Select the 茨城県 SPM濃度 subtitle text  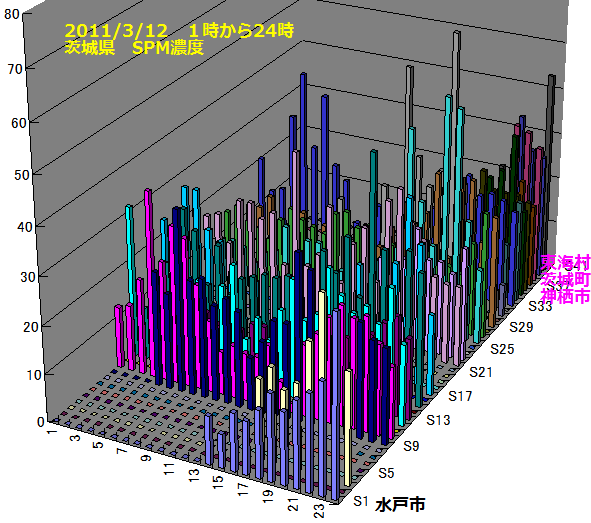134,47
